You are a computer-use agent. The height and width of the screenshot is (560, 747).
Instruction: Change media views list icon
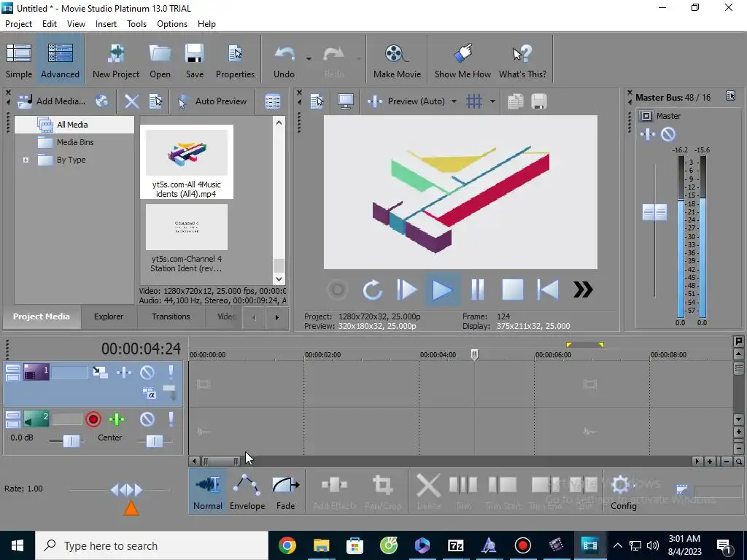[x=273, y=101]
